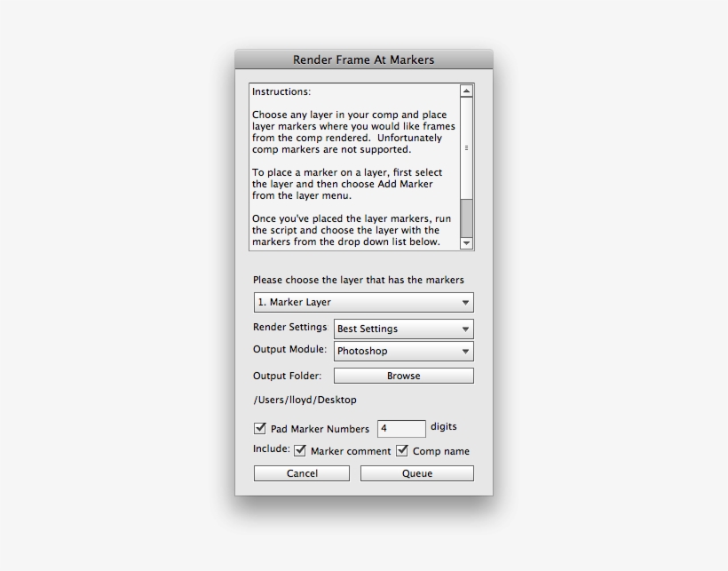Click inside the digits input field
The width and height of the screenshot is (728, 571).
(x=401, y=428)
